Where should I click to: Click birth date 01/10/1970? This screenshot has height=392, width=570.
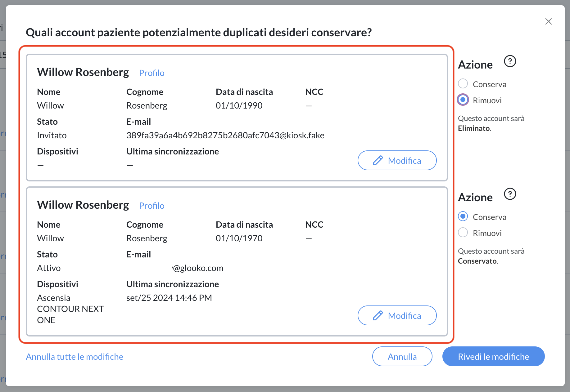point(239,238)
